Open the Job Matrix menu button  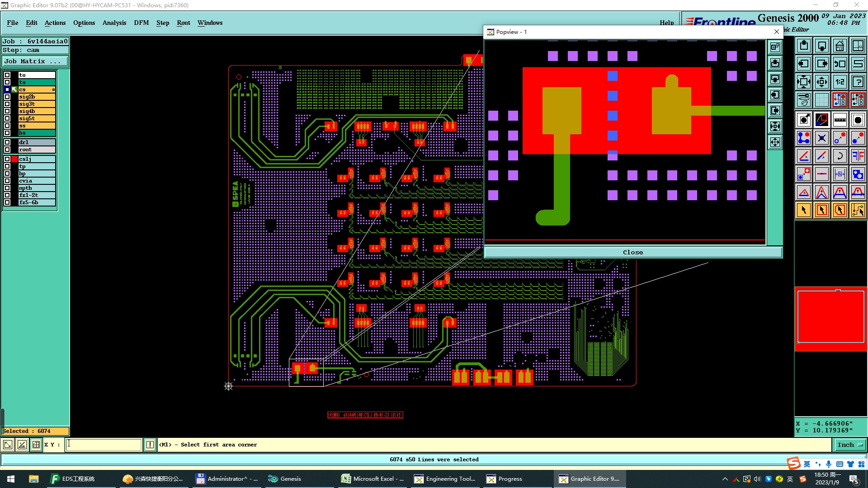pos(35,61)
